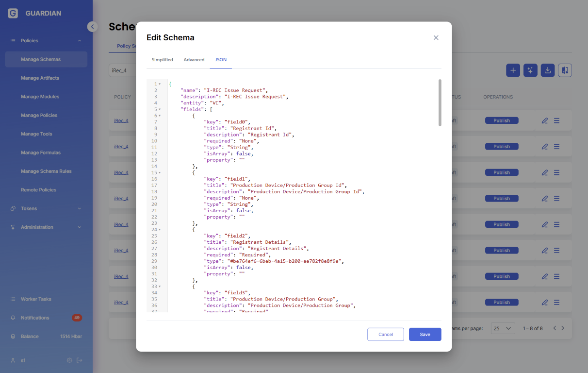Click the Cancel button
The width and height of the screenshot is (588, 373).
pyautogui.click(x=385, y=334)
